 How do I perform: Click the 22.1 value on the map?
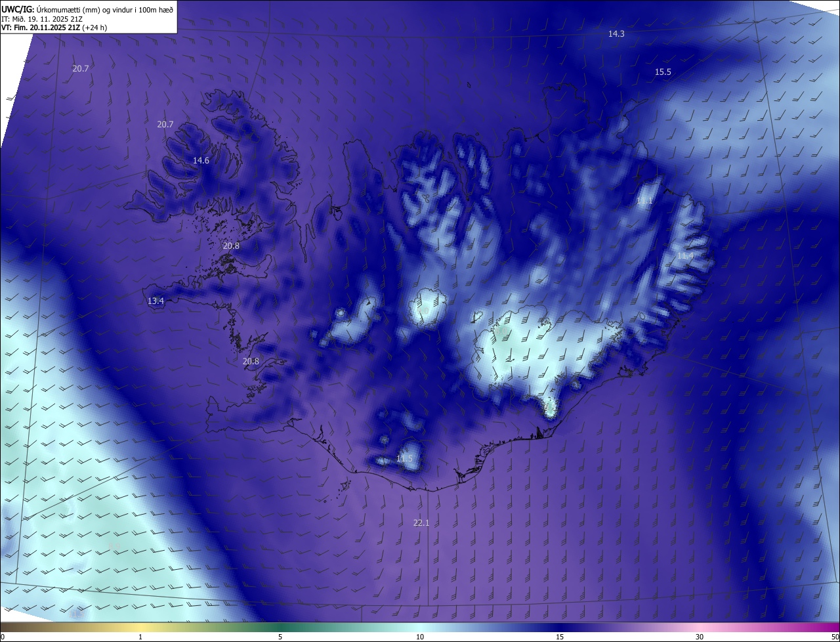pos(421,523)
